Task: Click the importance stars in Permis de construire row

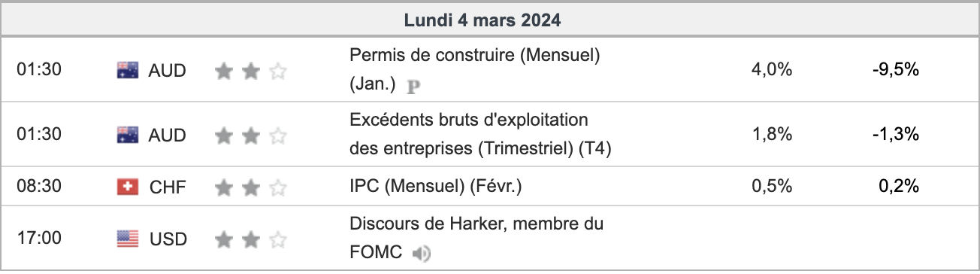Action: [x=250, y=71]
